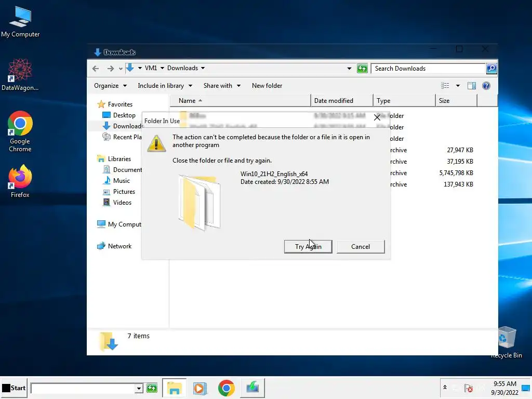The height and width of the screenshot is (399, 532).
Task: Cancel the Folder In Use dialog
Action: point(361,247)
